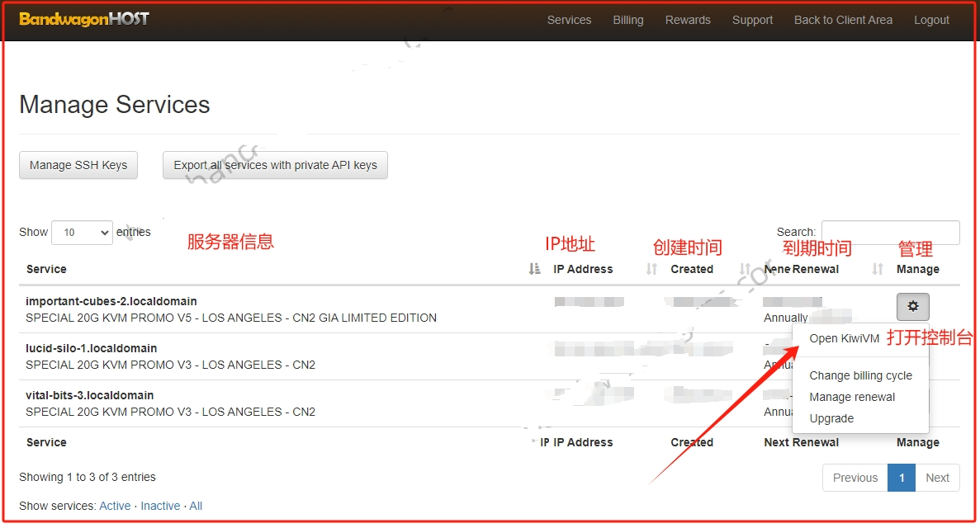Screen dimensions: 980x528
Task: Click the sort arrows beside Created header
Action: click(745, 269)
